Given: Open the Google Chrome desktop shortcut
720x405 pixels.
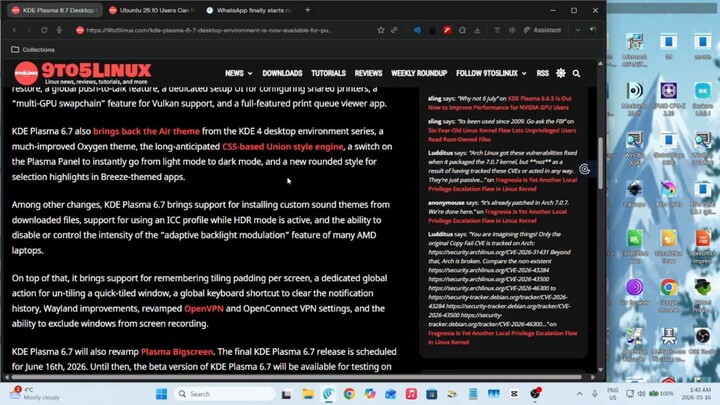Looking at the screenshot, I should point(669,294).
